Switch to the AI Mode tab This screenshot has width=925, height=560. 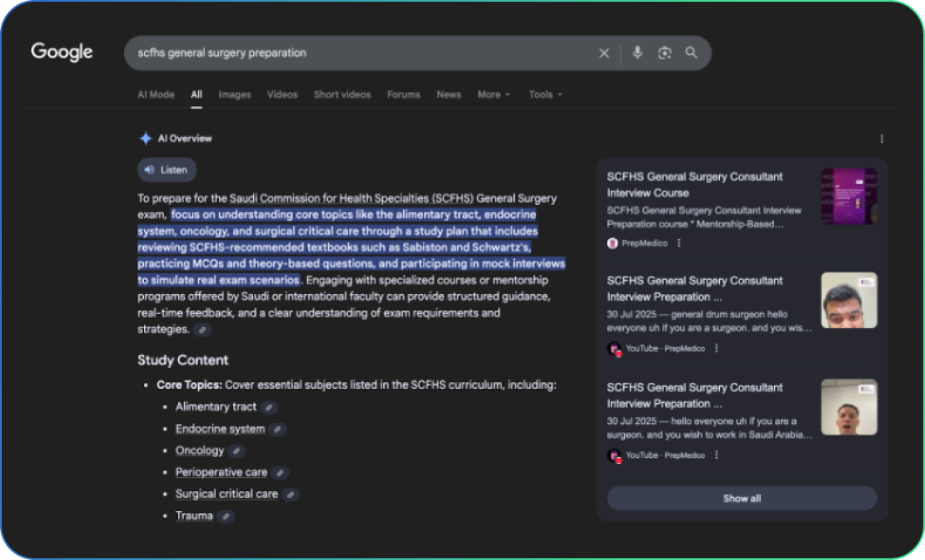[x=155, y=94]
